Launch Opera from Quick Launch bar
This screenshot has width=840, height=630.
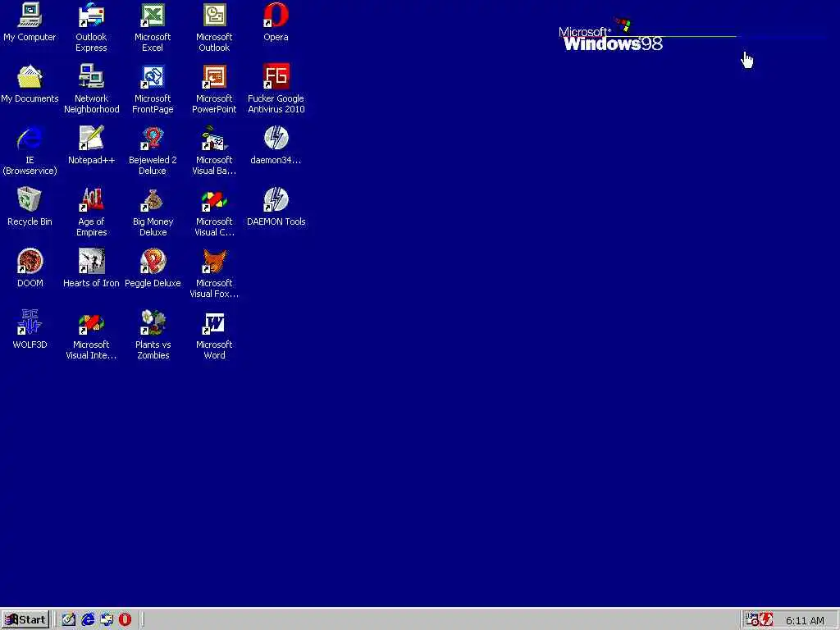pos(125,619)
